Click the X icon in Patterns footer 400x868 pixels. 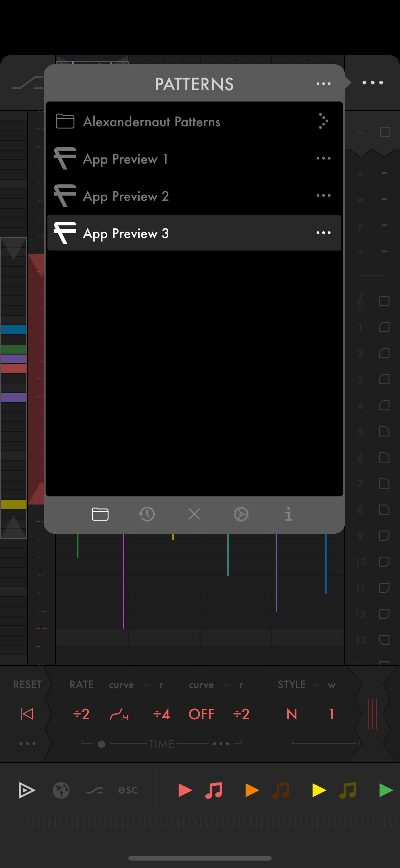pos(194,514)
